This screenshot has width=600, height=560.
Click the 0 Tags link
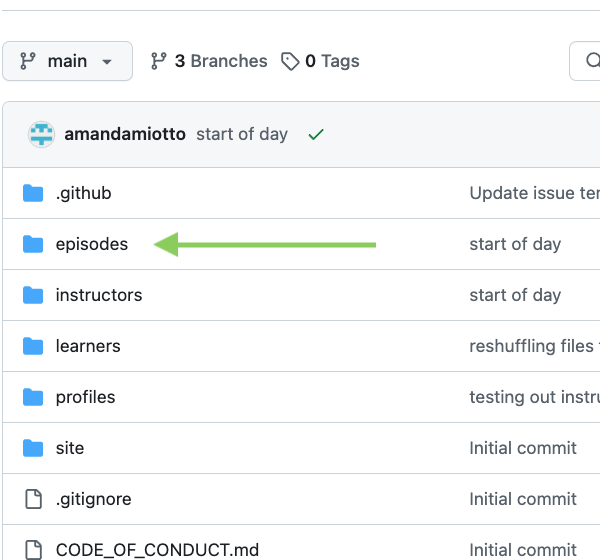click(x=331, y=61)
